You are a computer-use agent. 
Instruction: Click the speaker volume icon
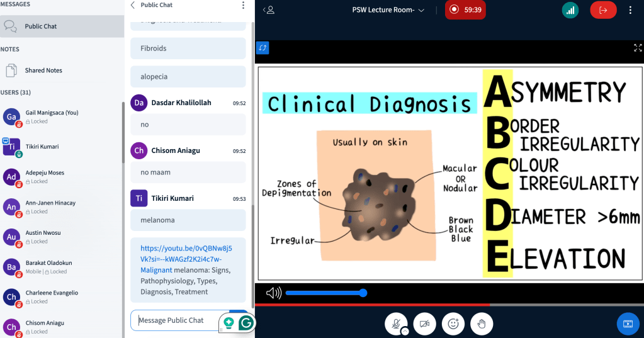[273, 293]
